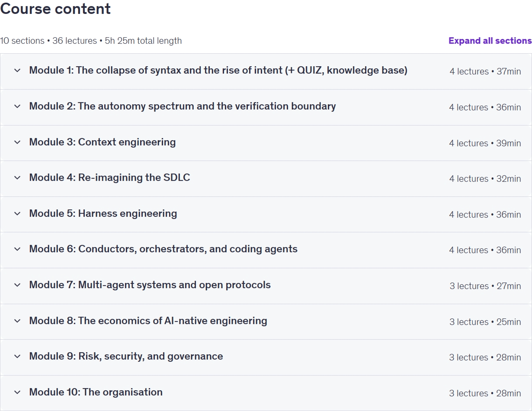This screenshot has width=532, height=411.
Task: Open 'Module 2: The autonomy spectrum' title
Action: tap(183, 106)
